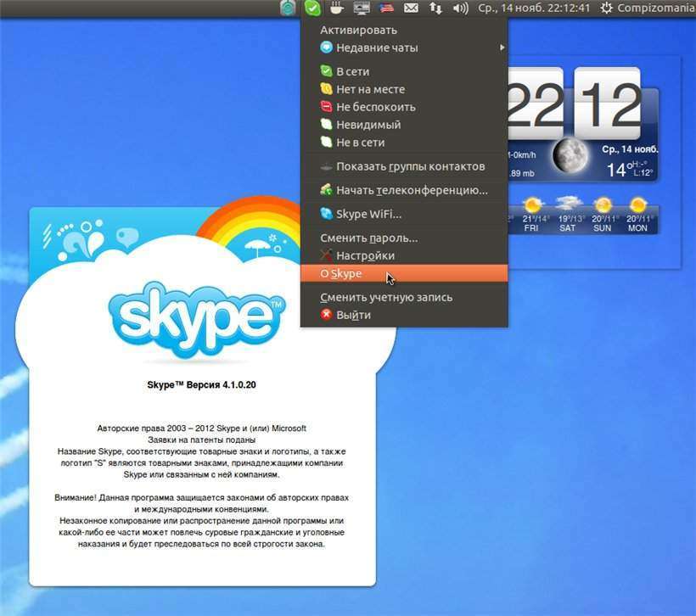Image resolution: width=696 pixels, height=616 pixels.
Task: Click the Ср., 14 нояб. date in the weather widget
Action: click(x=630, y=149)
